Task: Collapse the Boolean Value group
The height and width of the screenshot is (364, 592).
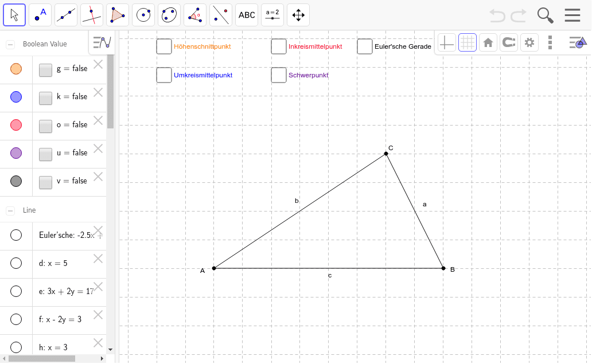Action: coord(10,45)
